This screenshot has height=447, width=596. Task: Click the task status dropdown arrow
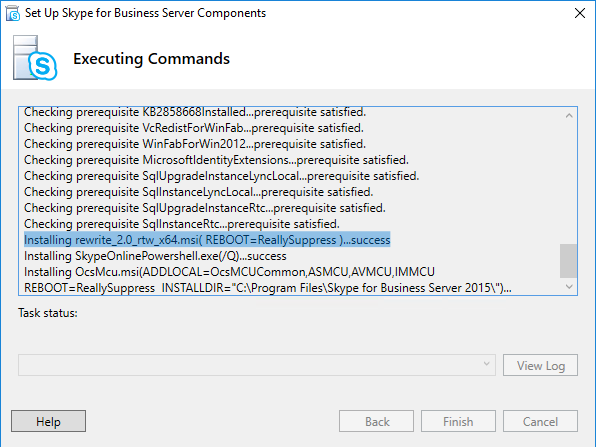(x=486, y=364)
